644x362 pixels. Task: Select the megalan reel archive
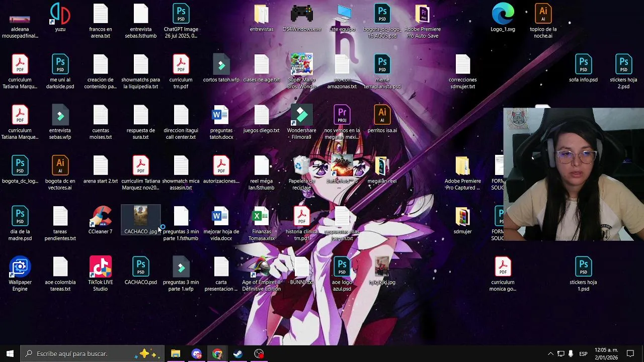click(x=382, y=169)
